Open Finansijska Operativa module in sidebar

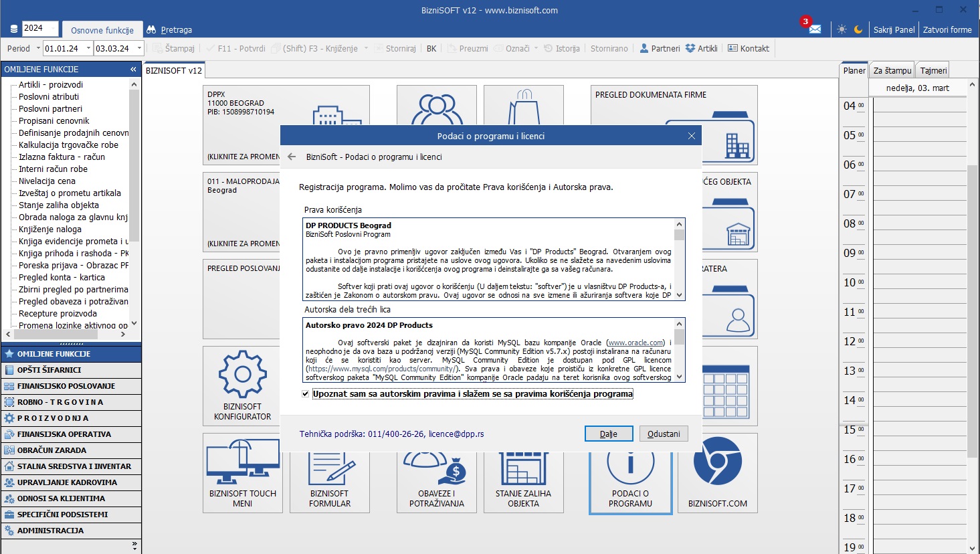coord(71,434)
